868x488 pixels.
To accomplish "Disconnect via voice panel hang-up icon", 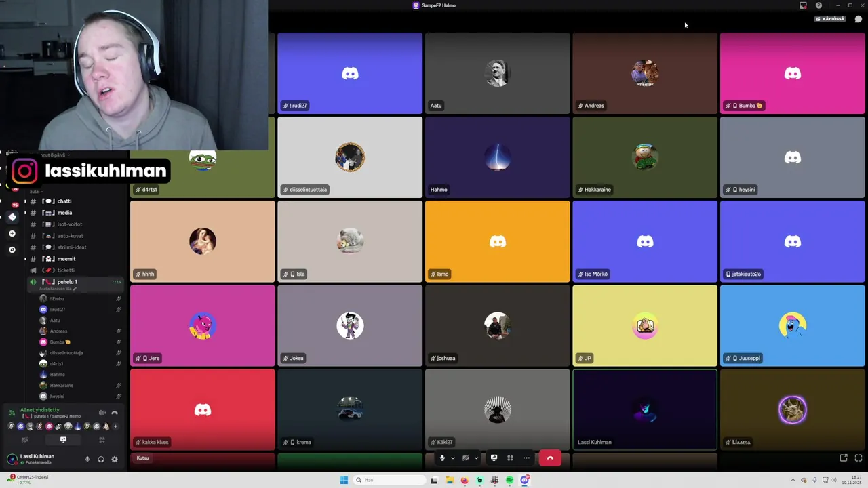I will (x=115, y=413).
